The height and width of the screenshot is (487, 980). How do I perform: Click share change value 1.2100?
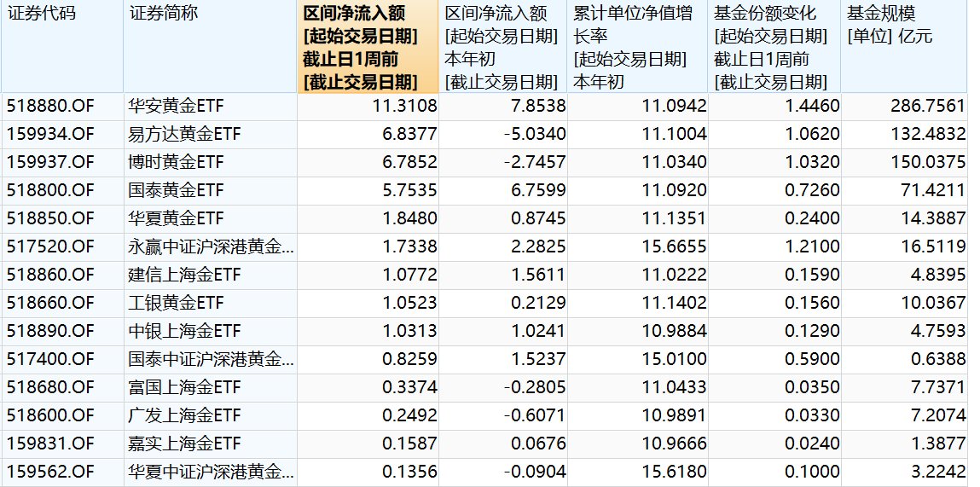(813, 246)
